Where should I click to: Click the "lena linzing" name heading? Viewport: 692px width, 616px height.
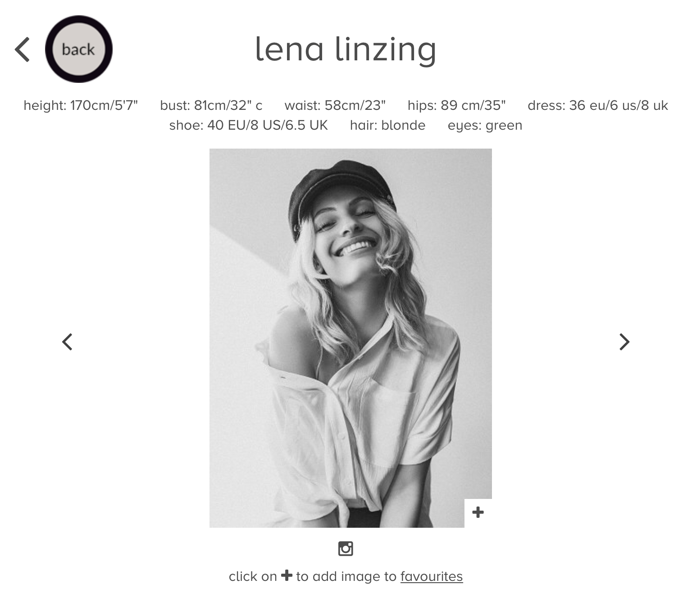[346, 50]
